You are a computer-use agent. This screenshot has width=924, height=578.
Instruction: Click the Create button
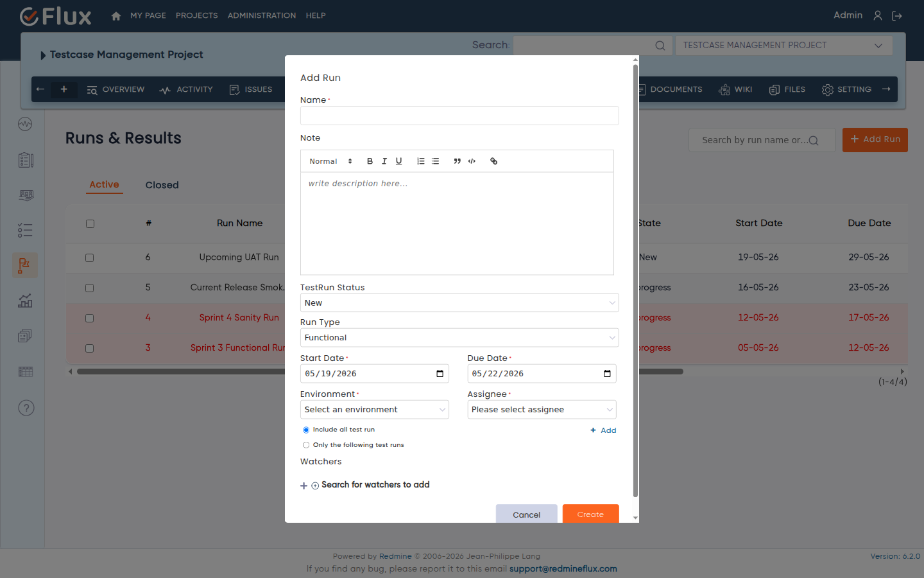[x=590, y=514]
